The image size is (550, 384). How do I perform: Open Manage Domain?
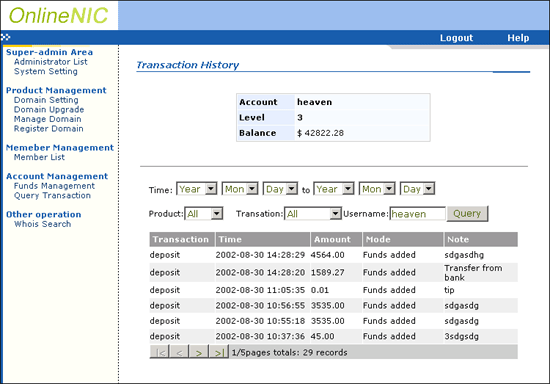pos(47,119)
